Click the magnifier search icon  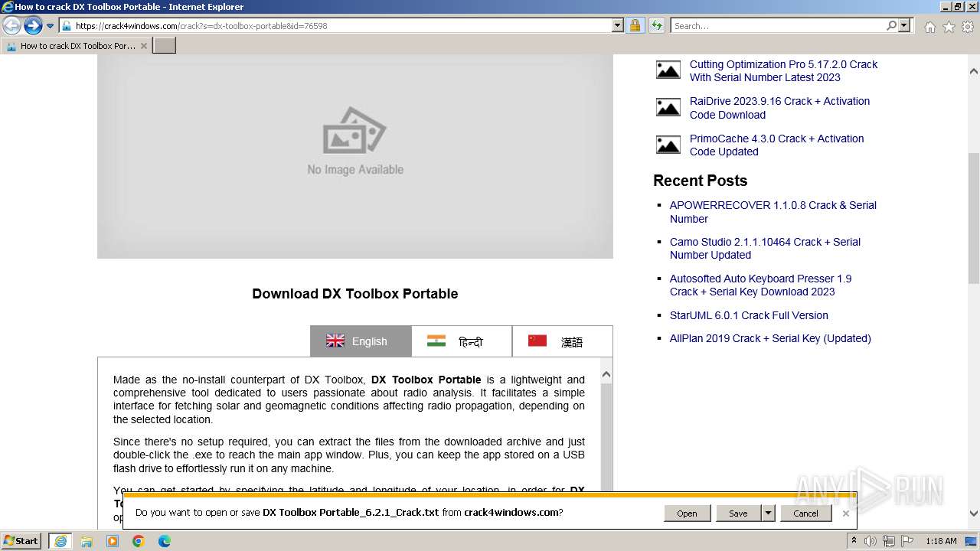[891, 26]
